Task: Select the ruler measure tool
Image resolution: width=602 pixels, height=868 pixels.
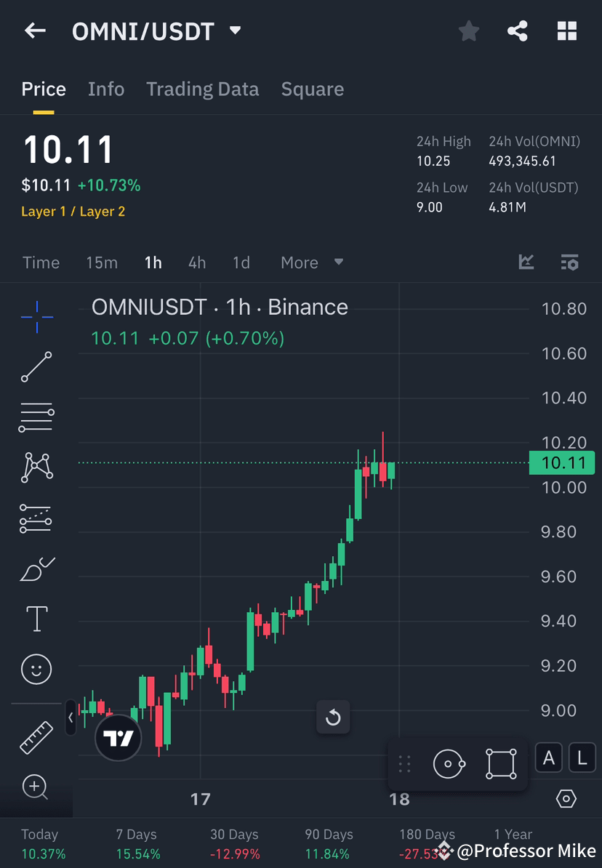Action: (36, 737)
